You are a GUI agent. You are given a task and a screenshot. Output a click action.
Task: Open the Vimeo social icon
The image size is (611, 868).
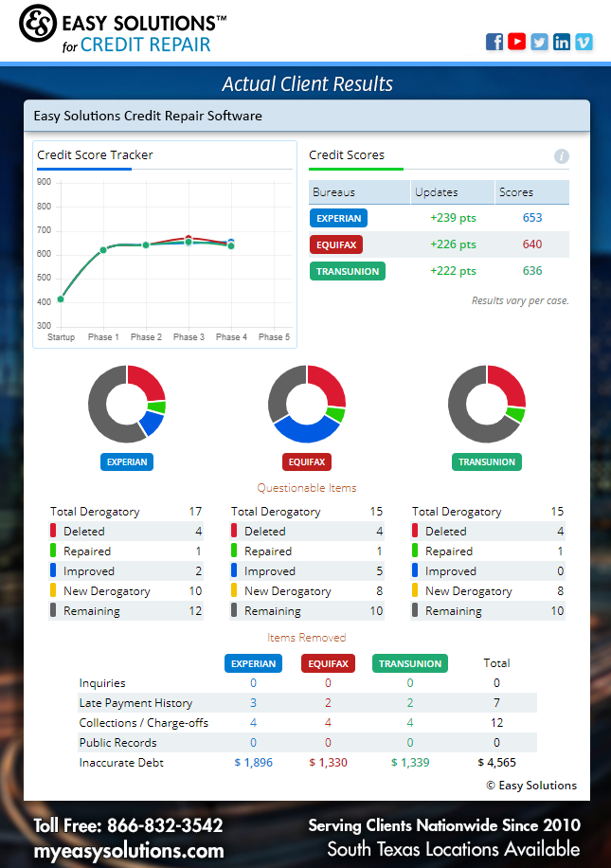584,42
